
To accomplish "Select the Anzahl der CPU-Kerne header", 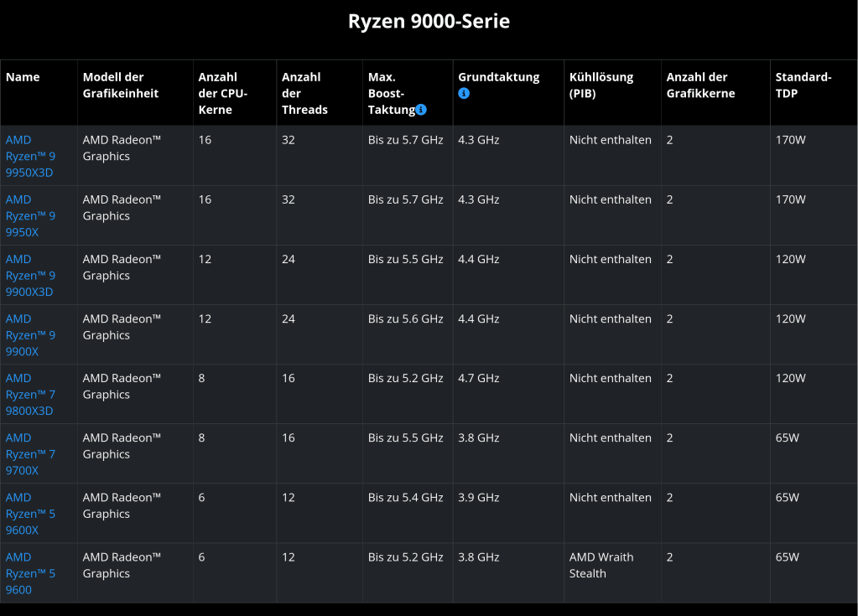I will click(222, 93).
